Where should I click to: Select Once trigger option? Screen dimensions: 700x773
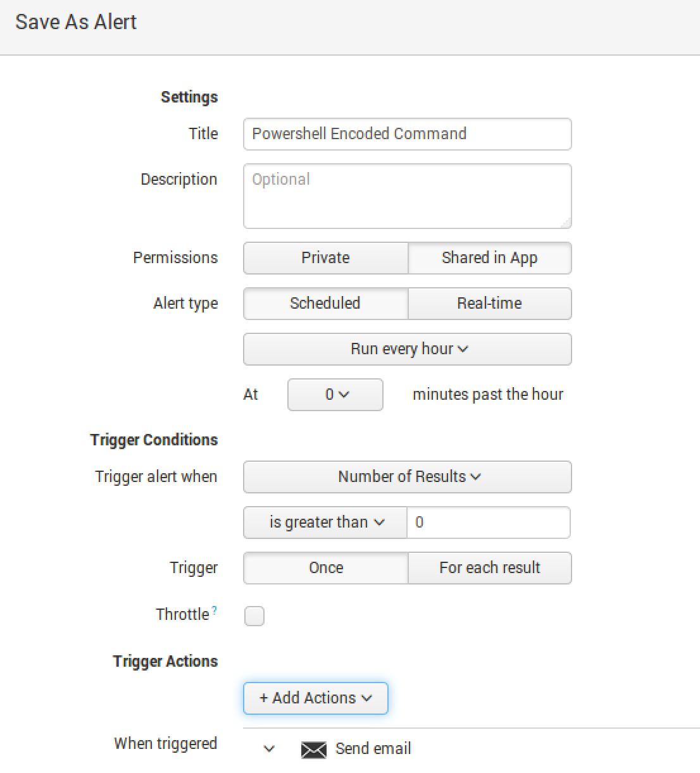point(325,568)
